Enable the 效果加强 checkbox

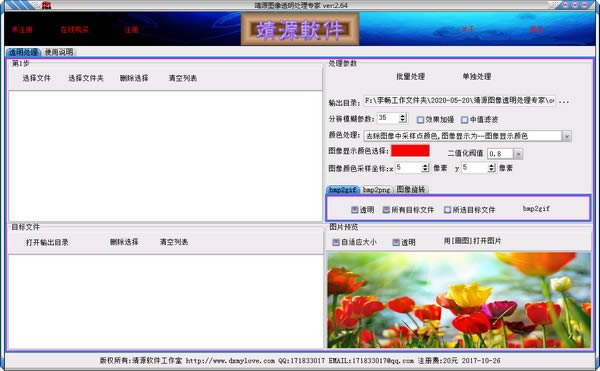421,120
